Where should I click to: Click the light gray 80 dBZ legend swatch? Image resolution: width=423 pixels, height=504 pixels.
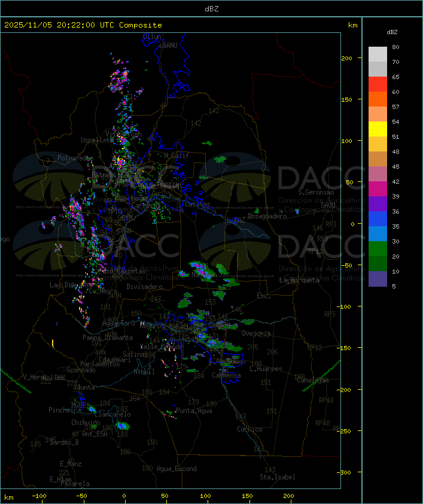[378, 54]
